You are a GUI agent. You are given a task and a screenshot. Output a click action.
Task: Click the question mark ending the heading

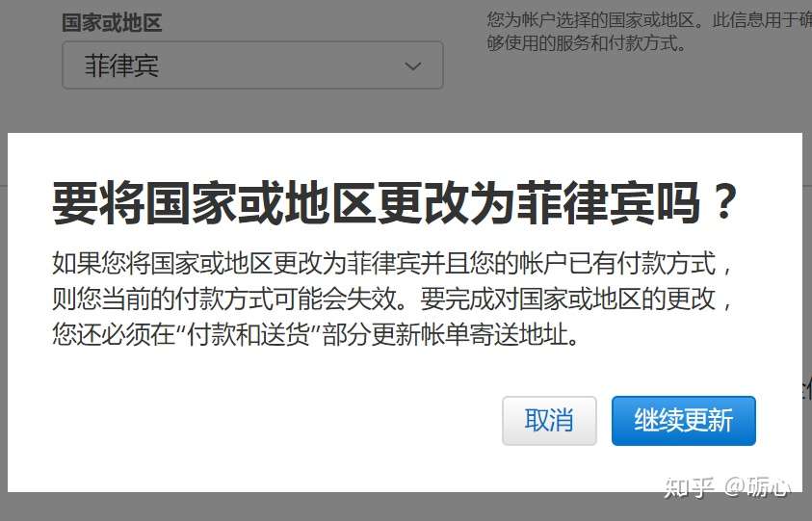tap(724, 202)
